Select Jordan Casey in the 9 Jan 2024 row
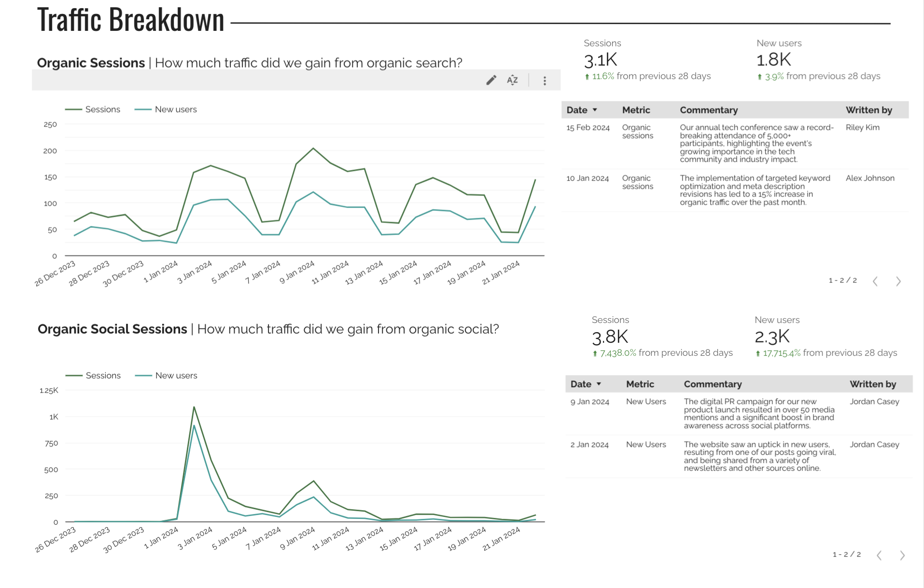 [x=874, y=402]
